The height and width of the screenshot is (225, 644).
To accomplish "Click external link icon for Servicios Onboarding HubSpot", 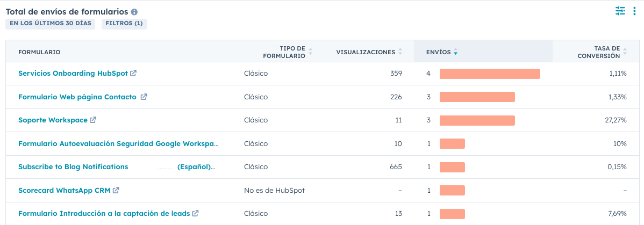I will tap(133, 74).
